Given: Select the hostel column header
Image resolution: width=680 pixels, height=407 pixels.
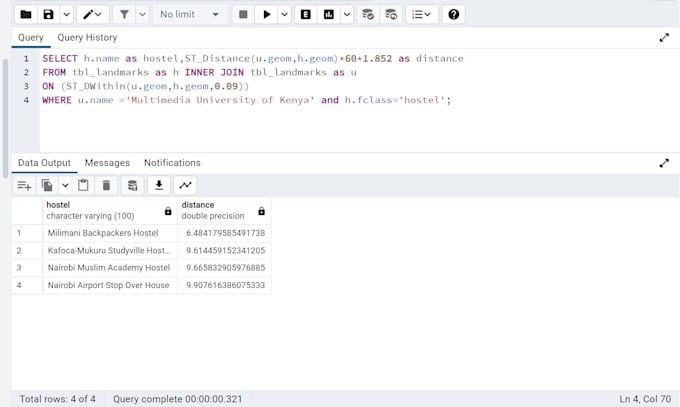Looking at the screenshot, I should 110,210.
